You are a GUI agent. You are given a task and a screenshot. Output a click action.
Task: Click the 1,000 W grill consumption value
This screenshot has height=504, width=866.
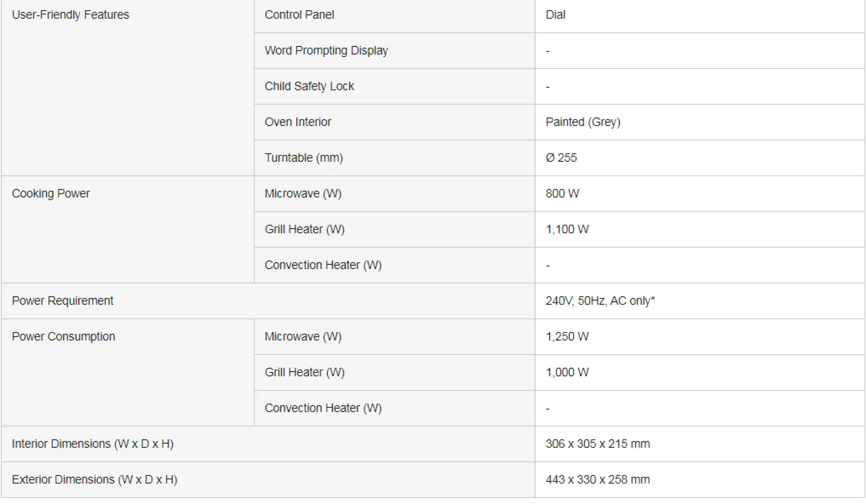(x=567, y=372)
